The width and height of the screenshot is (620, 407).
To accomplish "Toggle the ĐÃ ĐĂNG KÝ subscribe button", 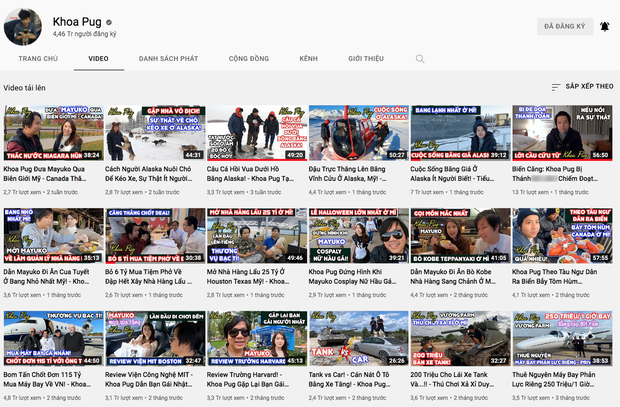I will [565, 27].
